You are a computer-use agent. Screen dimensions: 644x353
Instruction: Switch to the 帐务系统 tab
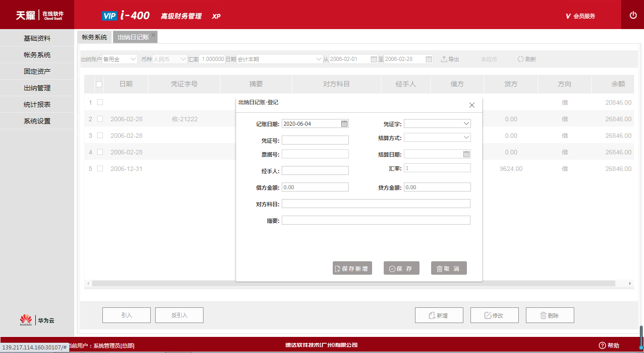[94, 37]
